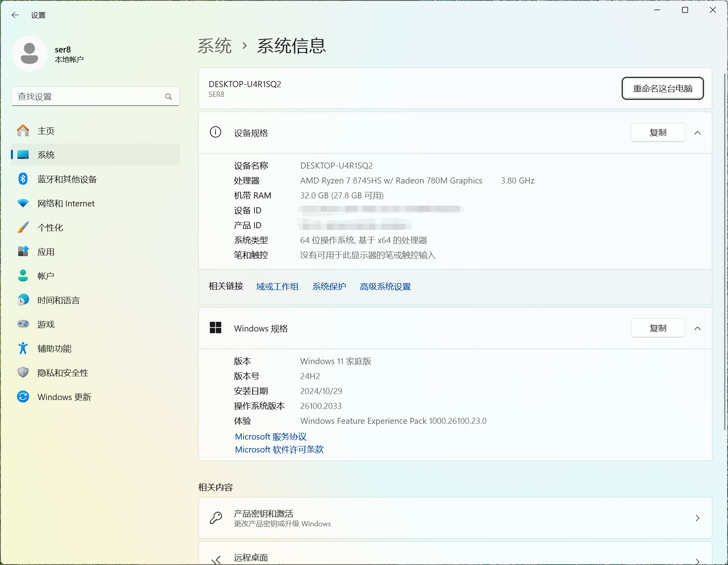Collapse the Windows specifications section
This screenshot has width=728, height=565.
point(697,328)
